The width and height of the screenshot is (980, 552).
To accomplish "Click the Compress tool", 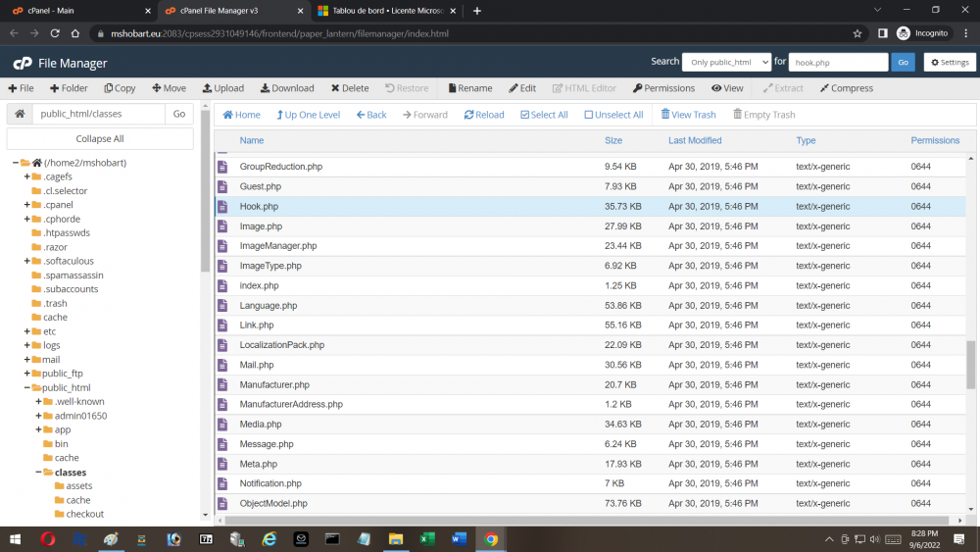I will click(x=847, y=88).
